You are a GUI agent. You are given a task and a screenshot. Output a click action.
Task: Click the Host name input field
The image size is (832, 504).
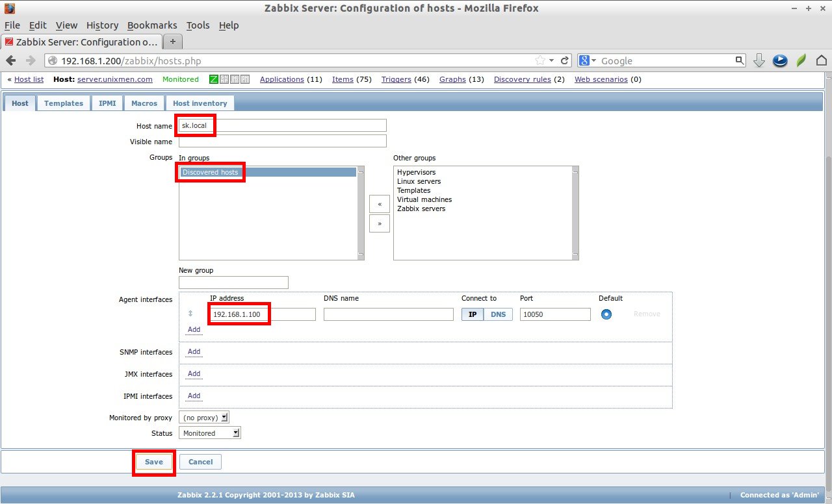click(x=283, y=125)
